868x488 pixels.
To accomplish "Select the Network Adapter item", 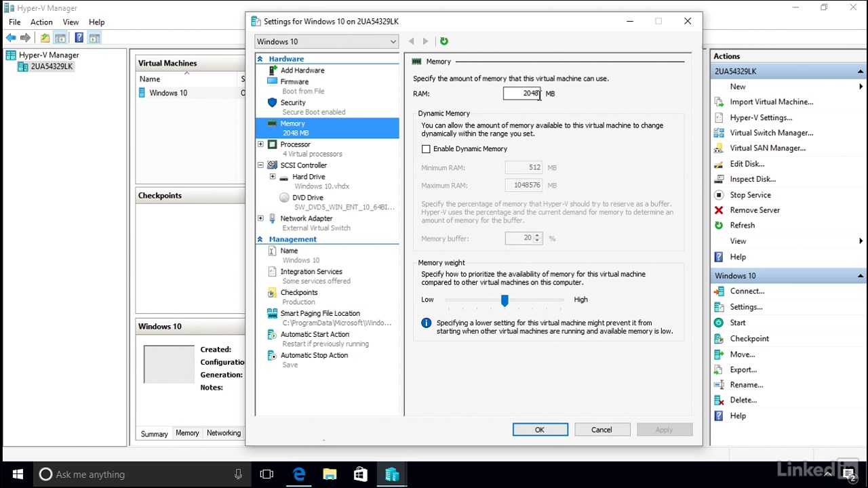I will (x=306, y=219).
